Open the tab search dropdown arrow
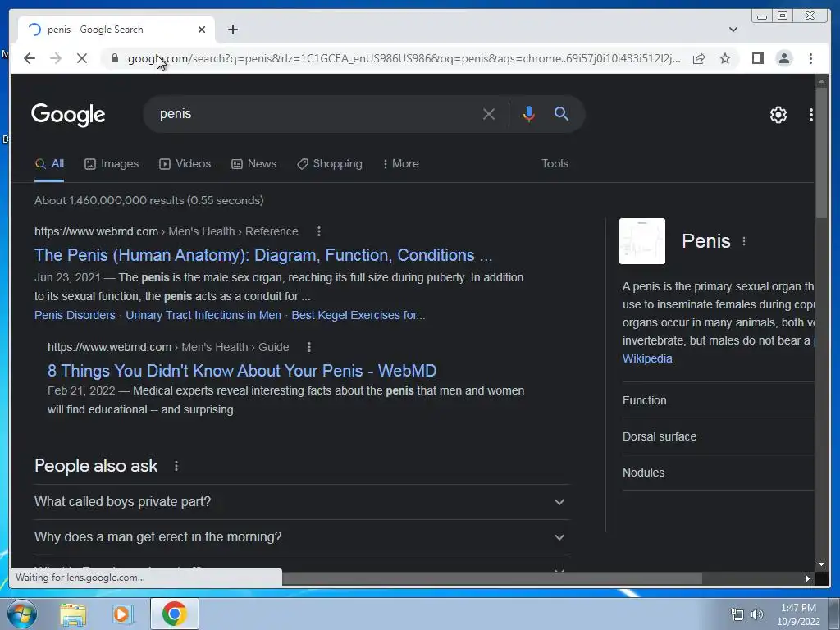 coord(733,30)
